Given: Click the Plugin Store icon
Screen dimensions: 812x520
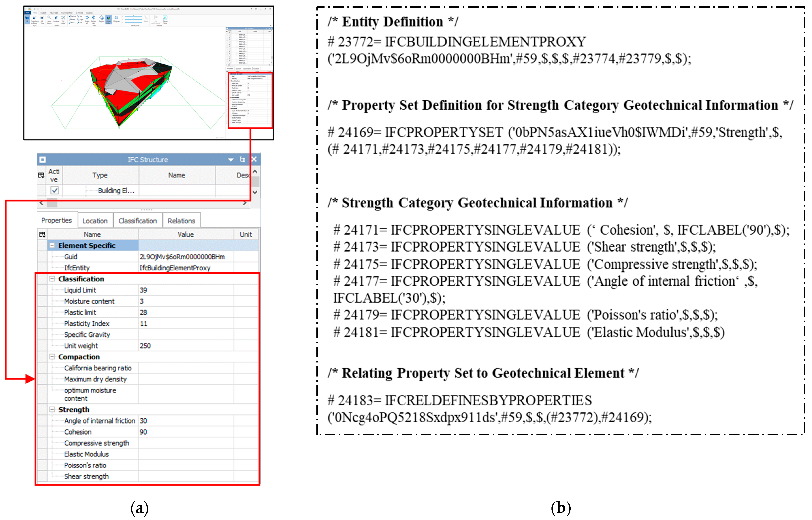Looking at the screenshot, I should (165, 18).
